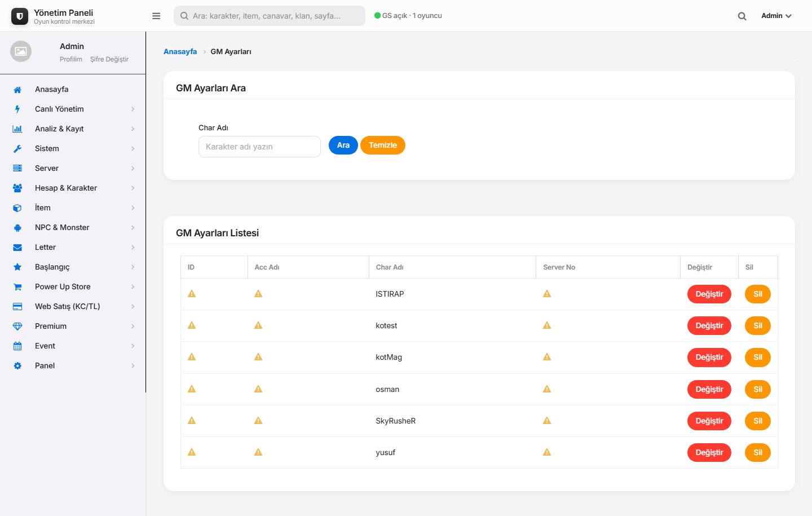
Task: Click the NPC & Monster android icon
Action: click(x=17, y=228)
